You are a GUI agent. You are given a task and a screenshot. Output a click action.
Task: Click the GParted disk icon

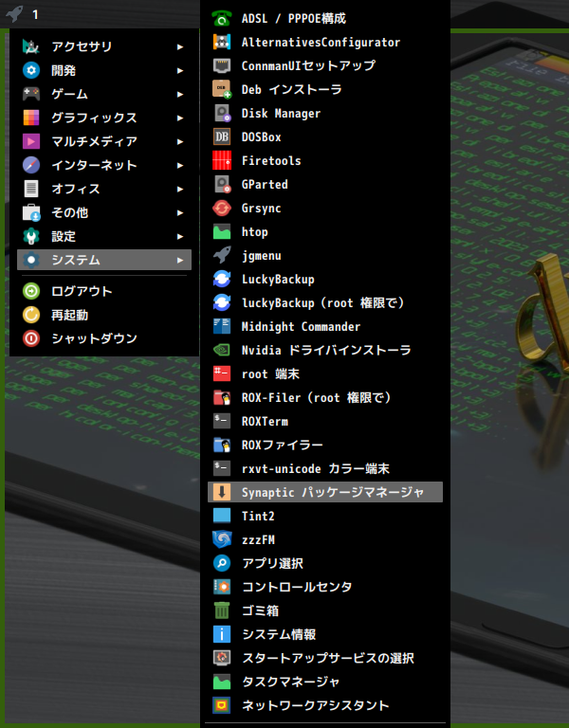(x=222, y=184)
